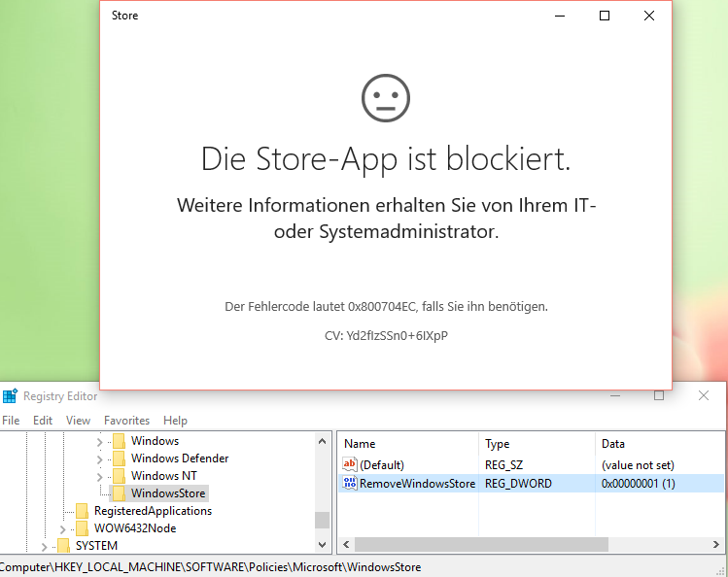The width and height of the screenshot is (728, 577).
Task: Select the Windows Defender tree key
Action: pos(180,458)
